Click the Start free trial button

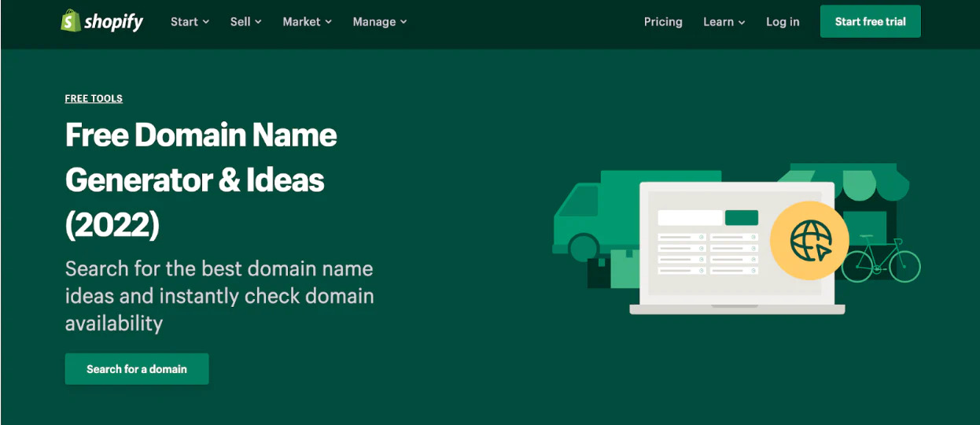[870, 21]
